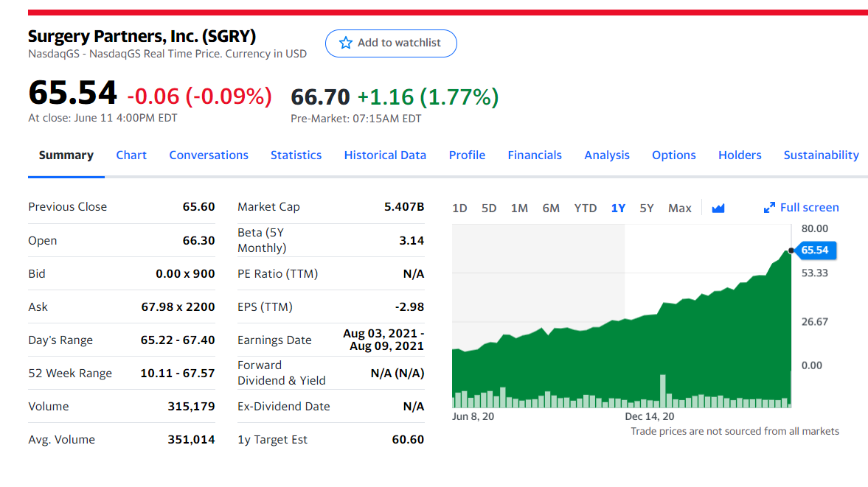Click the Previous Close value 65.60
The width and height of the screenshot is (868, 487).
coord(198,207)
